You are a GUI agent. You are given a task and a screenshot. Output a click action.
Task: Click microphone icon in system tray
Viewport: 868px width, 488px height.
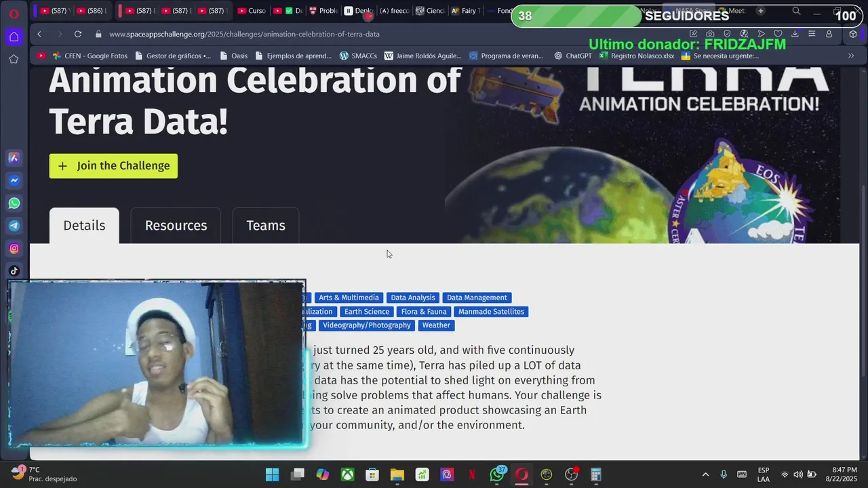click(x=724, y=474)
